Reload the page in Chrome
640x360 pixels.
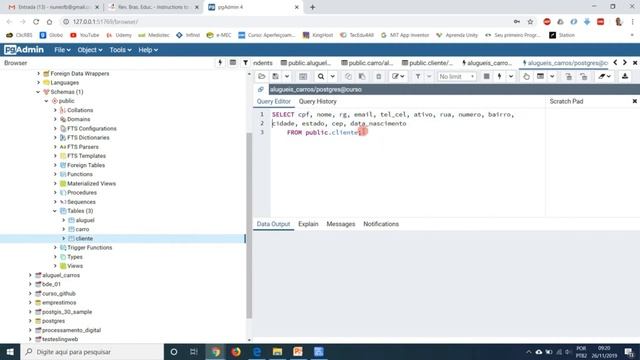[36, 22]
